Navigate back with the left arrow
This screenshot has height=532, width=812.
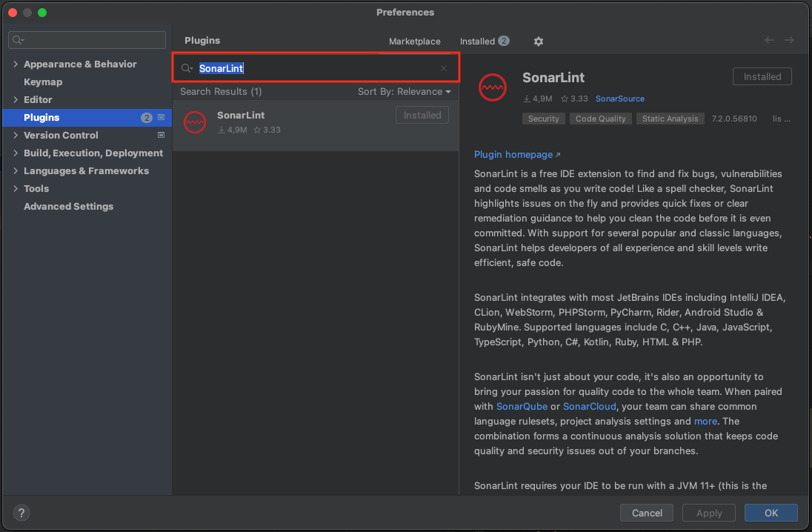(769, 41)
